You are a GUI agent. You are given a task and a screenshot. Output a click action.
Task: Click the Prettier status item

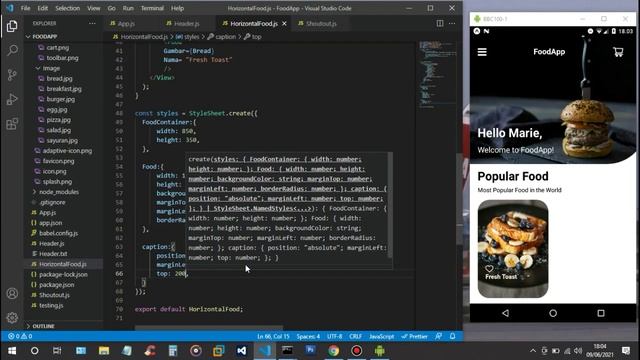point(414,336)
